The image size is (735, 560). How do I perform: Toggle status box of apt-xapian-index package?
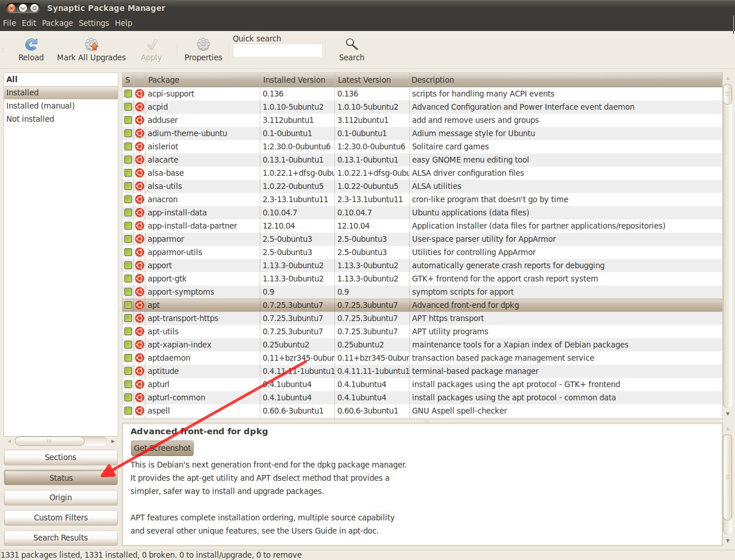coord(128,345)
